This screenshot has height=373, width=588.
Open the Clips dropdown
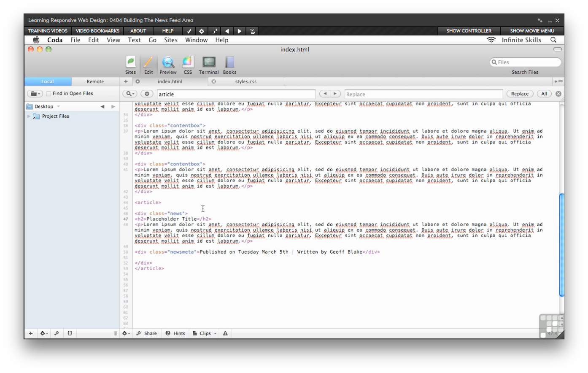(x=205, y=333)
